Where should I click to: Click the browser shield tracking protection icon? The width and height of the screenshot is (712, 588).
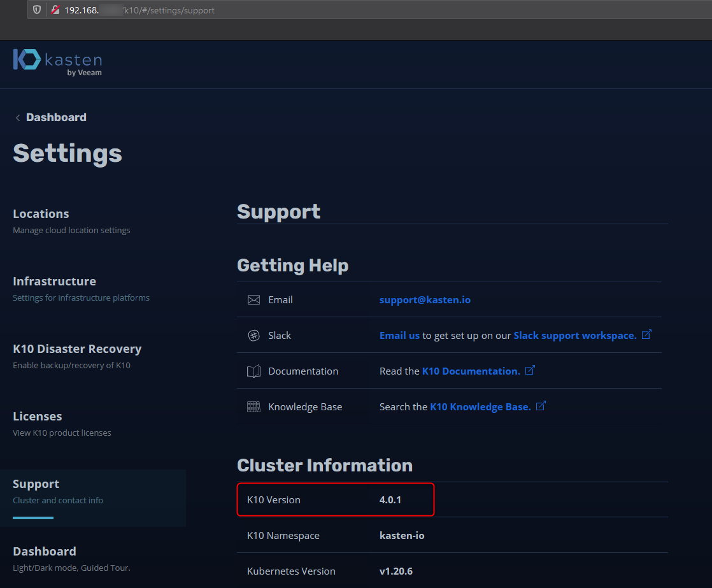[37, 10]
